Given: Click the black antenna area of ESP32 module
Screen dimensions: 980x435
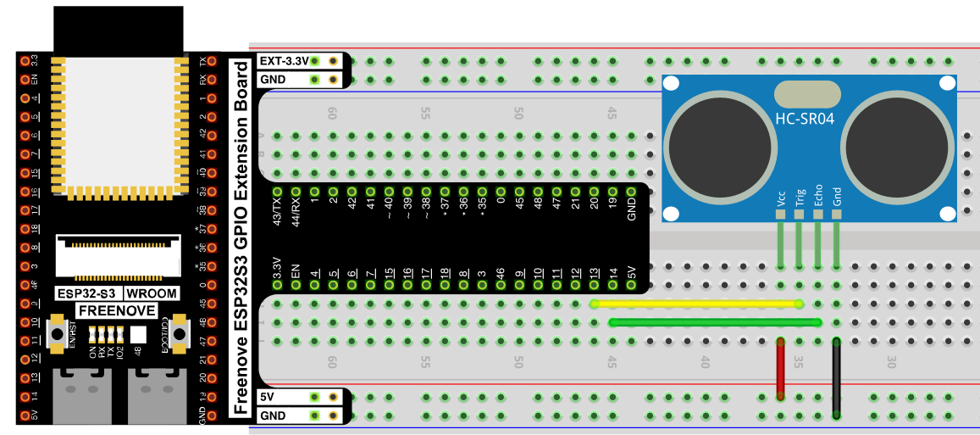Looking at the screenshot, I should pyautogui.click(x=119, y=30).
